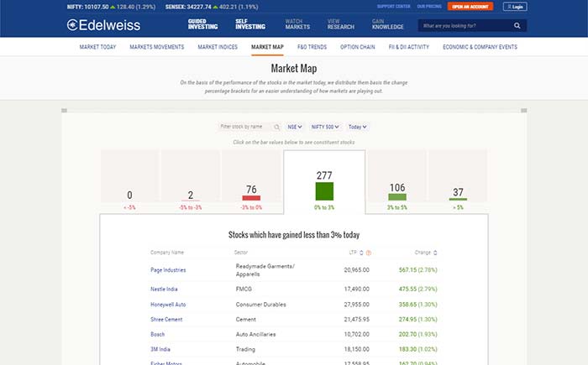The image size is (588, 365).
Task: Click the Open An Account button
Action: 470,7
